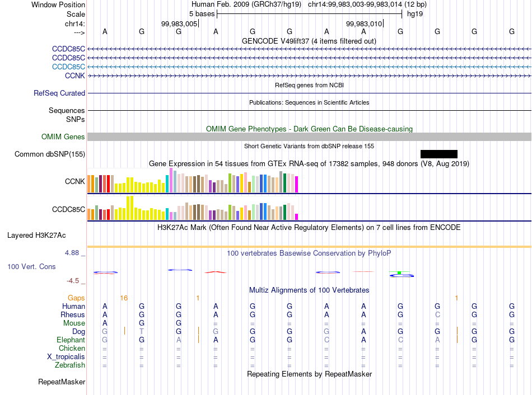The image size is (532, 395).
Task: Click the Gaps row label
Action: coord(76,298)
